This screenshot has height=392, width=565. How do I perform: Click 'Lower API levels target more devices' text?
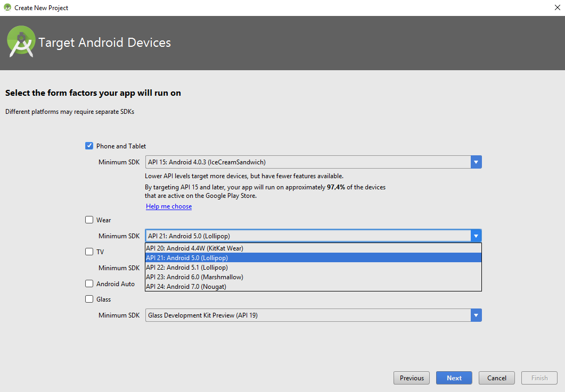tap(244, 176)
